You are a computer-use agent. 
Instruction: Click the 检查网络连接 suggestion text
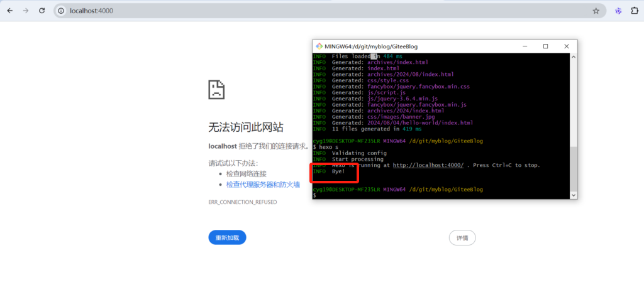pyautogui.click(x=247, y=174)
